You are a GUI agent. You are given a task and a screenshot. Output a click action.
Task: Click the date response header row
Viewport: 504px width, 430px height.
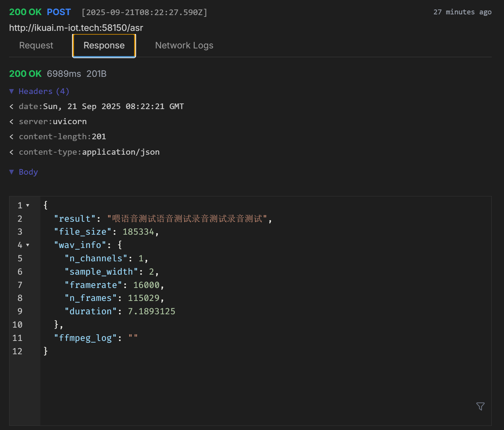click(101, 107)
